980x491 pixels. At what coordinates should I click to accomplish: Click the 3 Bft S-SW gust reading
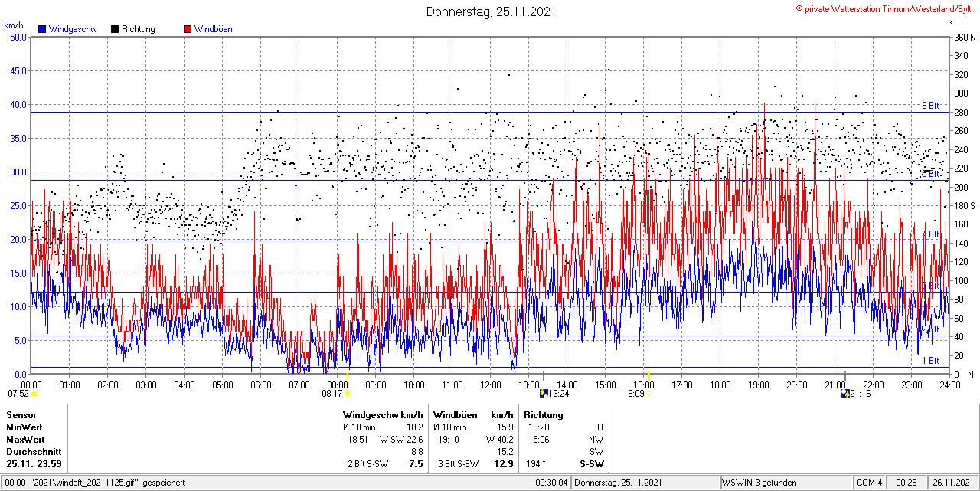click(x=459, y=464)
